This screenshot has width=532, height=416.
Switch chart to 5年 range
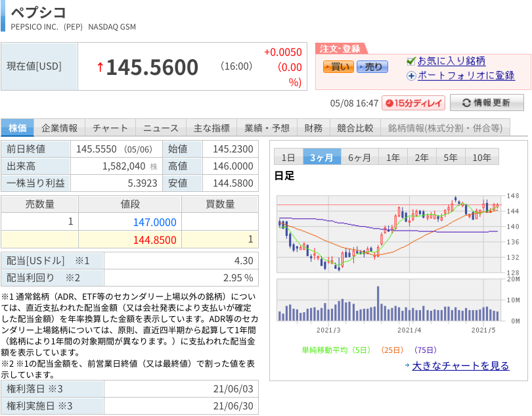[x=451, y=157]
